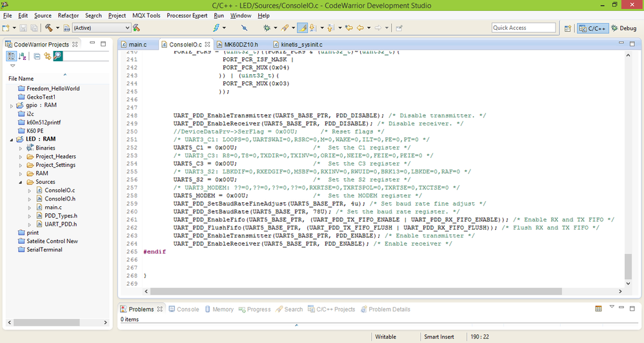This screenshot has width=644, height=343.
Task: Click the lightning bolt flash programmer icon
Action: tap(216, 28)
